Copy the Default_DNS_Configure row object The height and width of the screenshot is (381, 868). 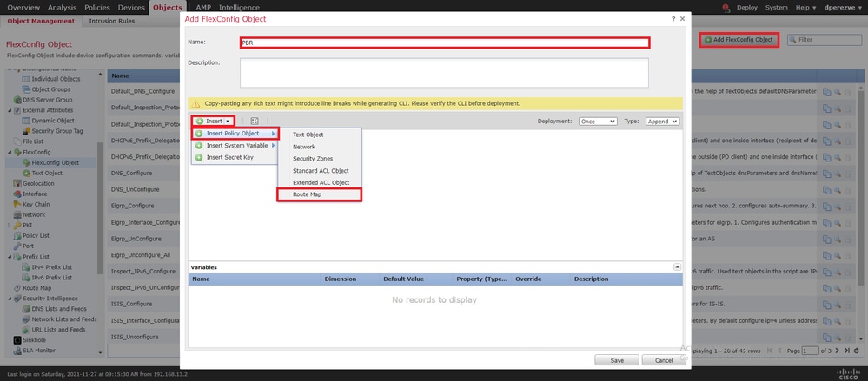coord(827,92)
